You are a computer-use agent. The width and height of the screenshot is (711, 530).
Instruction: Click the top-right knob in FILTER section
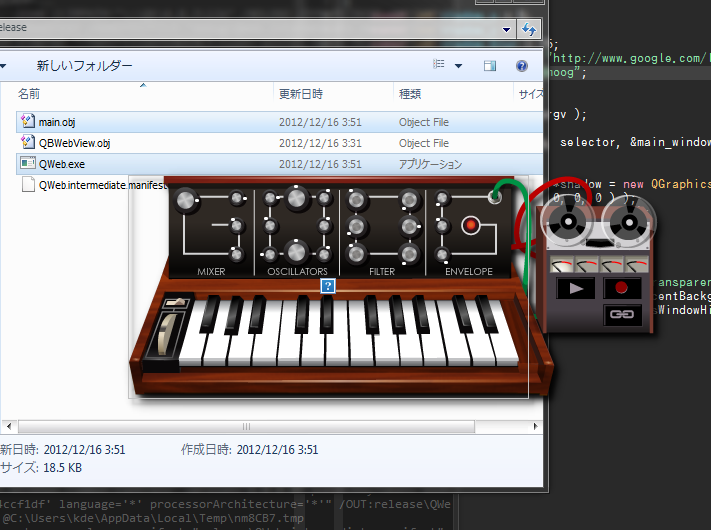click(409, 200)
